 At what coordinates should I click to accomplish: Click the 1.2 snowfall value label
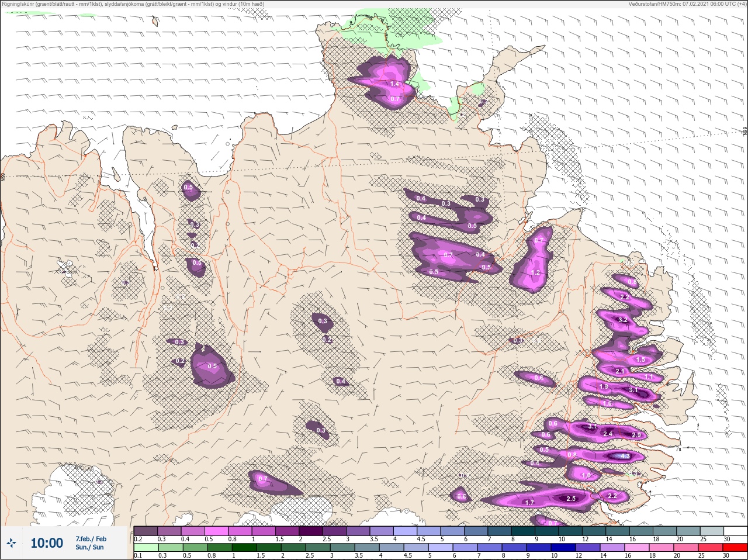coord(535,273)
